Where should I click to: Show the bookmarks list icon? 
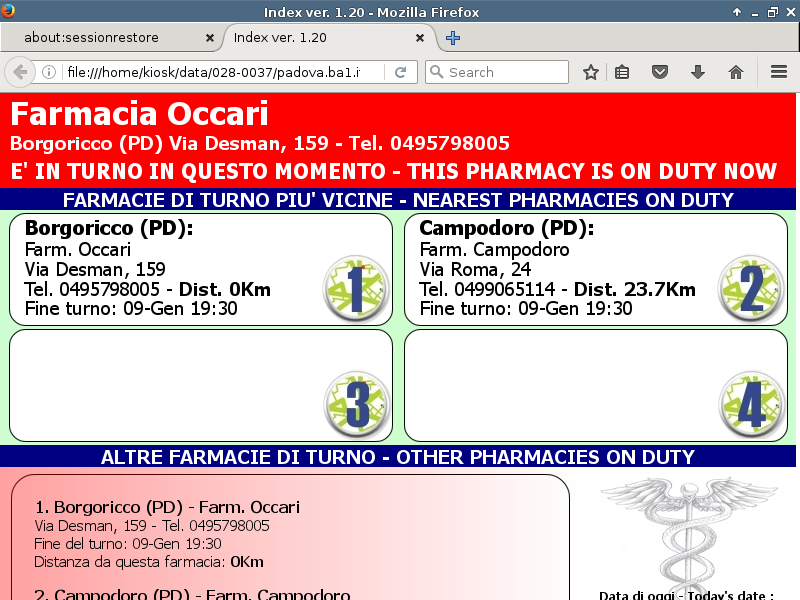(x=622, y=72)
